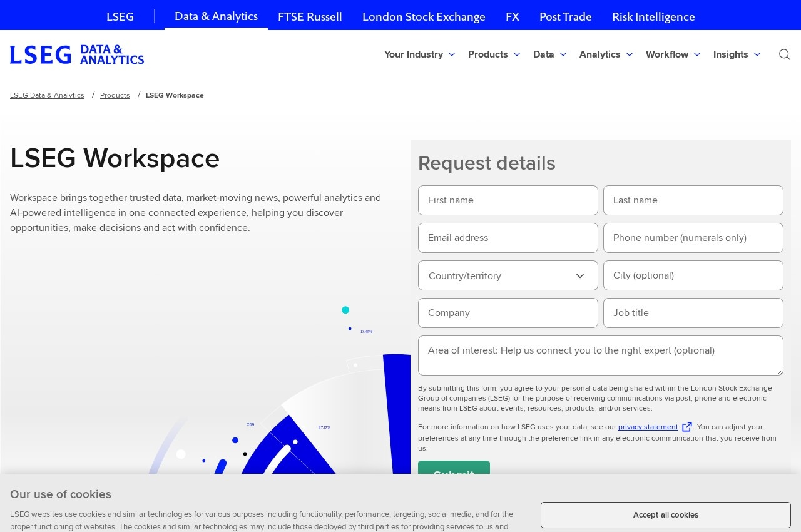Open the Country/territory combo box
Screen dimensions: 801x532
508,275
